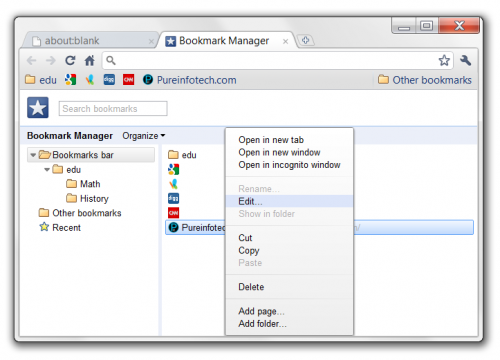Choose Open in incognito window
Screen dimensions: 500x360
(289, 165)
